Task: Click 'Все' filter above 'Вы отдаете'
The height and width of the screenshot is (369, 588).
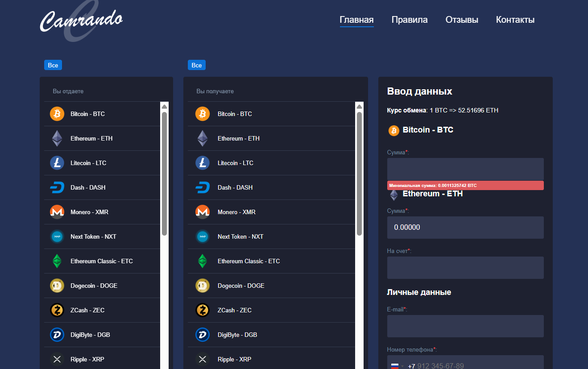Action: (x=53, y=65)
